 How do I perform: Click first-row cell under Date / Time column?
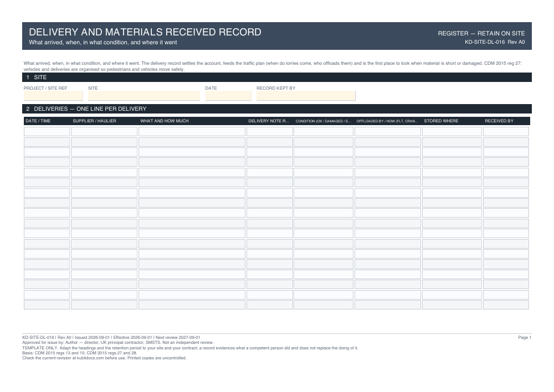(47, 132)
